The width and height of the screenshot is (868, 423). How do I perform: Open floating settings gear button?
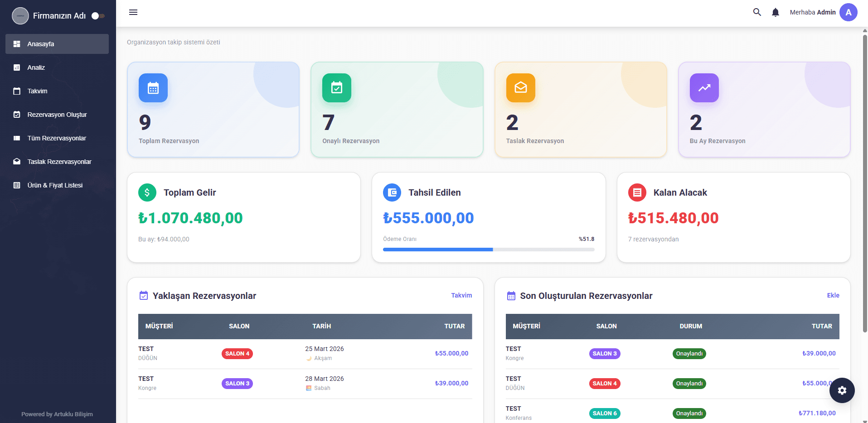[842, 390]
